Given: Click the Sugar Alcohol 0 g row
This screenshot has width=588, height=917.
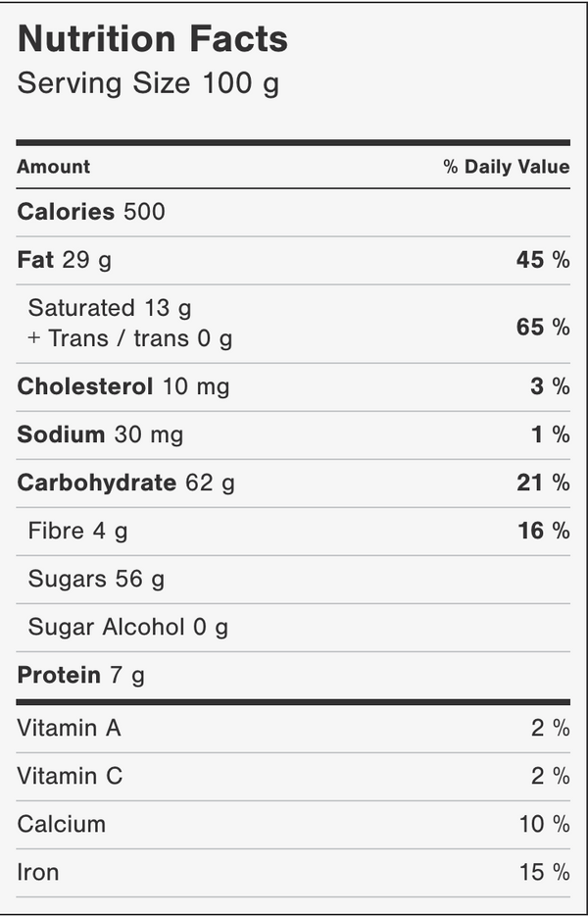Looking at the screenshot, I should pyautogui.click(x=127, y=627).
